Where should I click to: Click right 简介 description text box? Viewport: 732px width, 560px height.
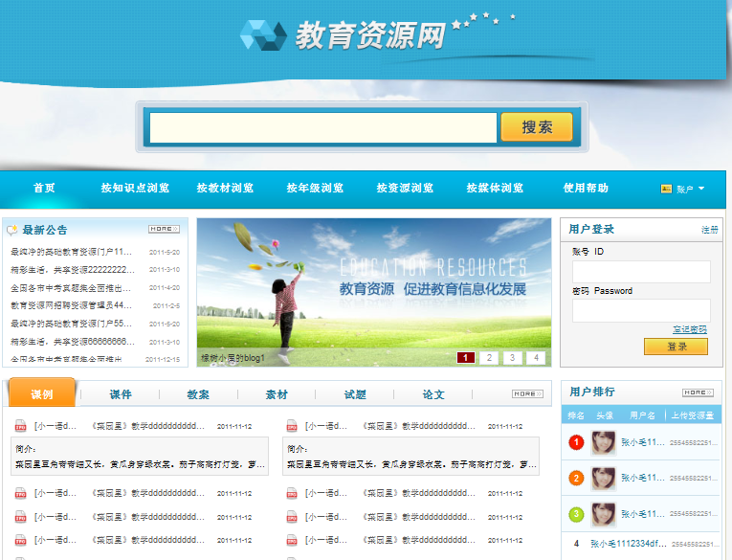pos(410,457)
